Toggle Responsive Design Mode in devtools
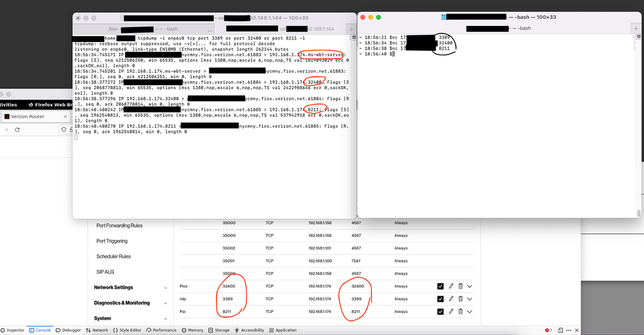Image resolution: width=644 pixels, height=335 pixels. [560, 330]
